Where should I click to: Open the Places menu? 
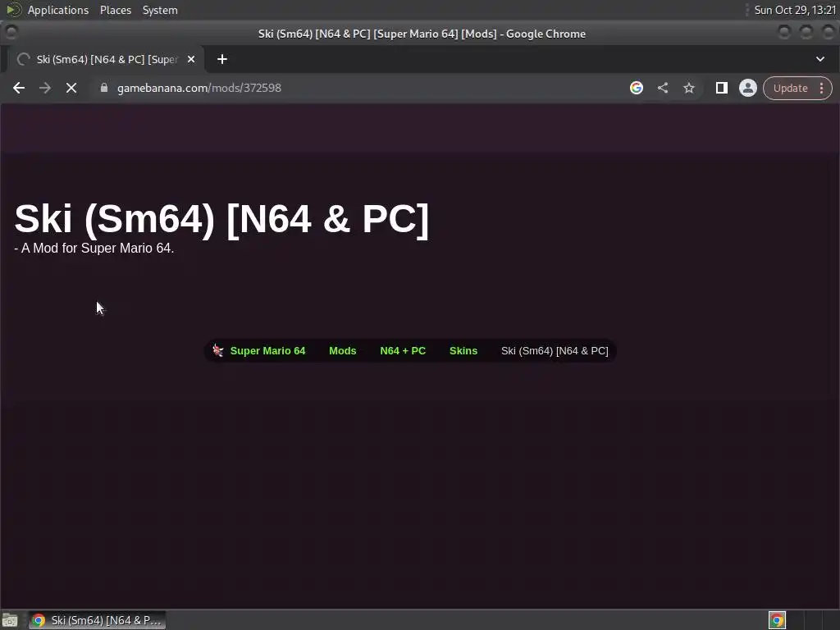coord(116,10)
